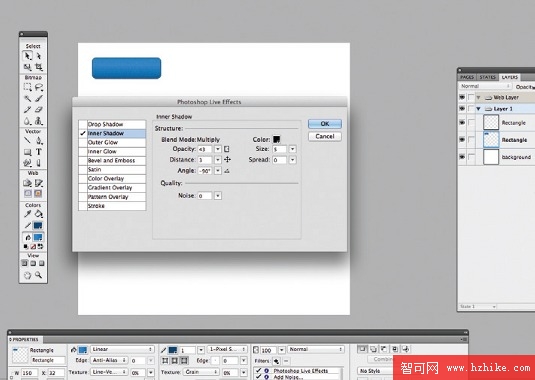Open the Noise dropdown arrow
This screenshot has height=380, width=535.
pyautogui.click(x=218, y=196)
